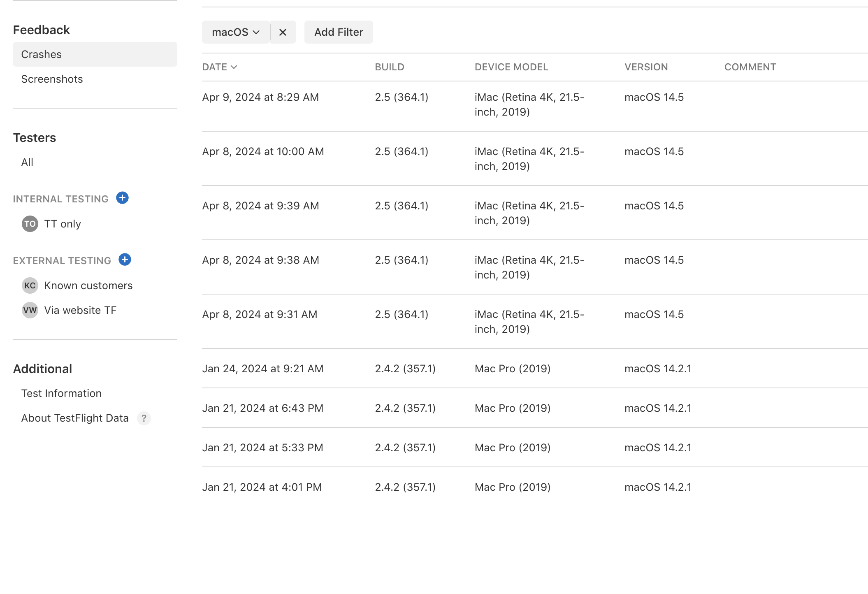
Task: Sort crashes by the Date column
Action: point(219,67)
